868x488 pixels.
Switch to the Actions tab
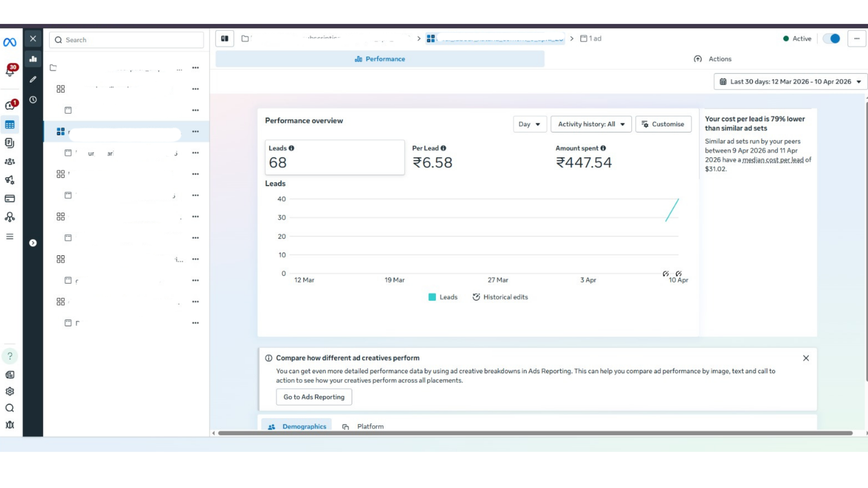click(712, 59)
